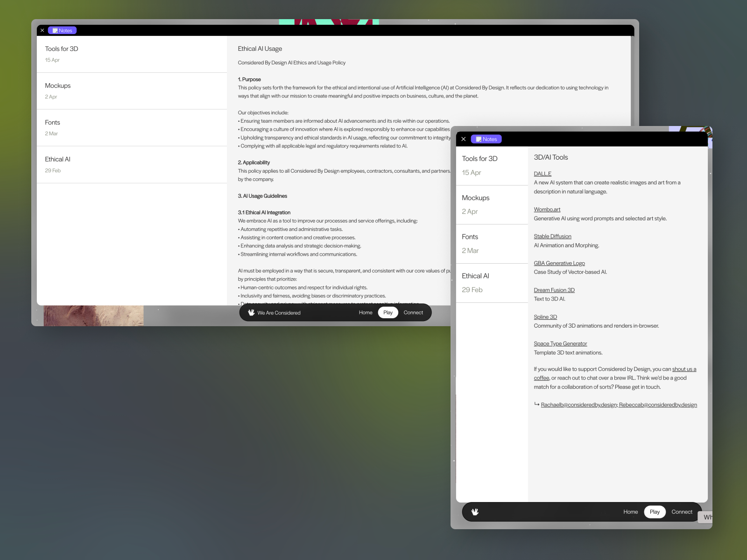
Task: Open the Stable Diffusion link
Action: [x=552, y=237]
